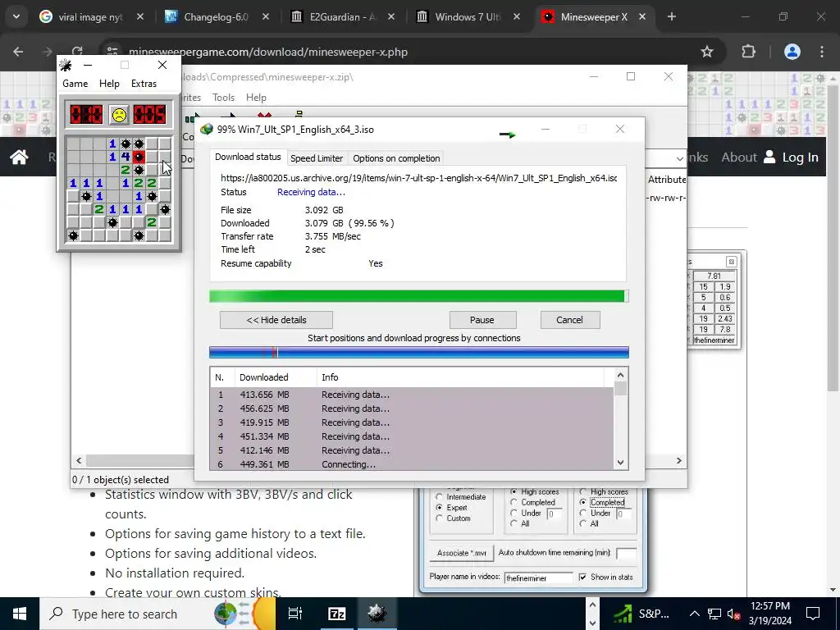Open the notification center icon
840x630 pixels.
813,614
